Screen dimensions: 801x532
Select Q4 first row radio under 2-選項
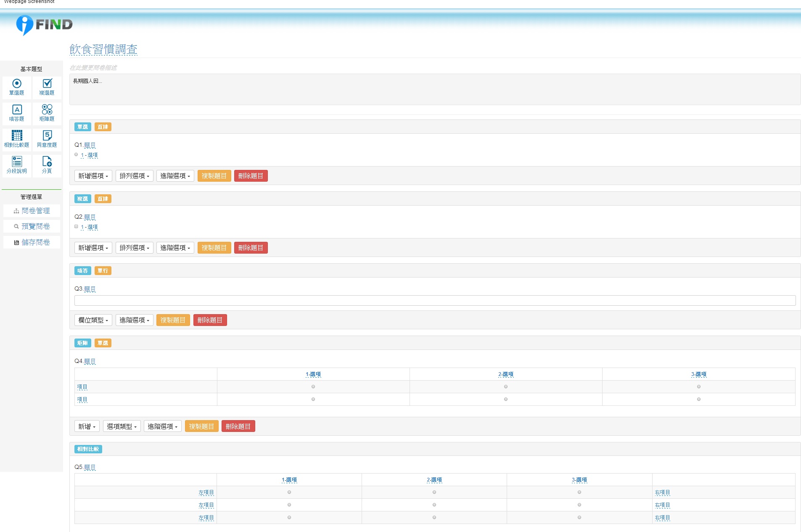(506, 386)
